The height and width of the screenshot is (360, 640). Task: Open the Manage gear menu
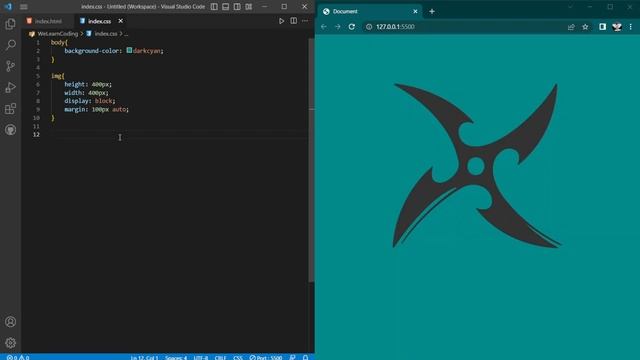click(x=11, y=343)
